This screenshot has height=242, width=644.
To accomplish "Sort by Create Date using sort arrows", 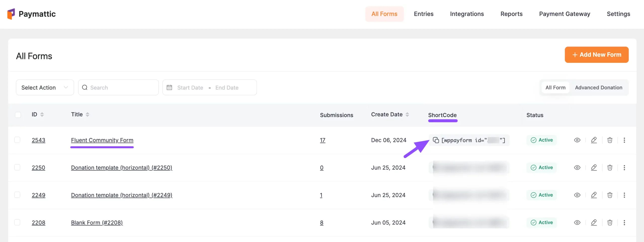I will (407, 115).
